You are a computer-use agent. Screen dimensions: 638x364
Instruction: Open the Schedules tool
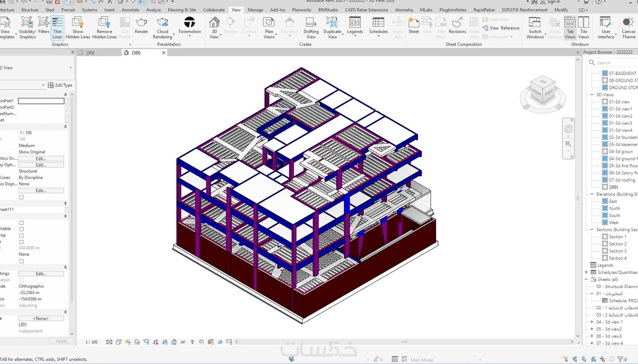pos(378,26)
